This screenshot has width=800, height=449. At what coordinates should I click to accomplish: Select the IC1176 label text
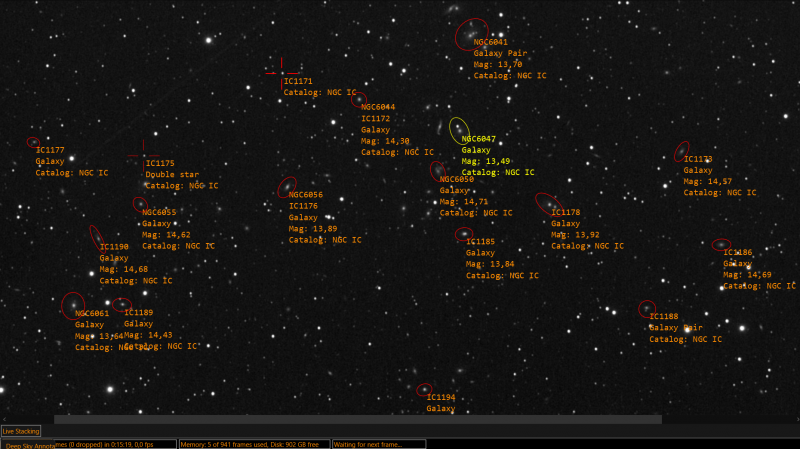[304, 206]
